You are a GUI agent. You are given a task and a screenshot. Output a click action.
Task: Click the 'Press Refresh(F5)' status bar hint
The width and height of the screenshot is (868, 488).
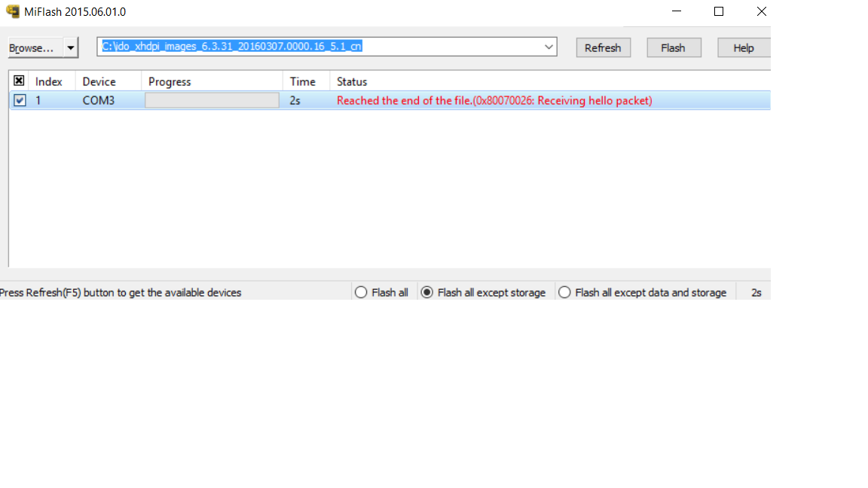pos(121,292)
